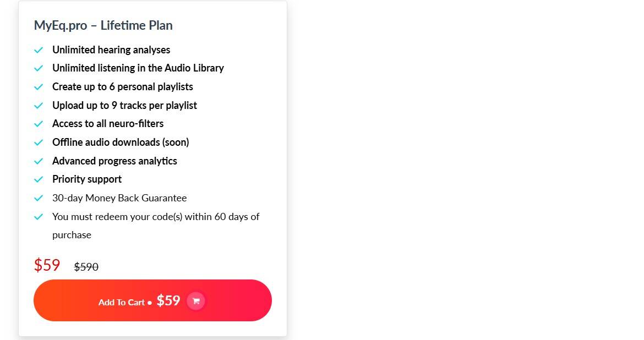Click the checkmark beside Advanced progress analytics
644x340 pixels.
click(x=39, y=161)
